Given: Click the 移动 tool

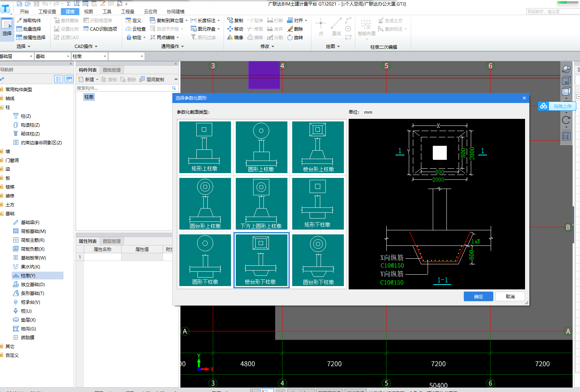Looking at the screenshot, I should coord(235,29).
